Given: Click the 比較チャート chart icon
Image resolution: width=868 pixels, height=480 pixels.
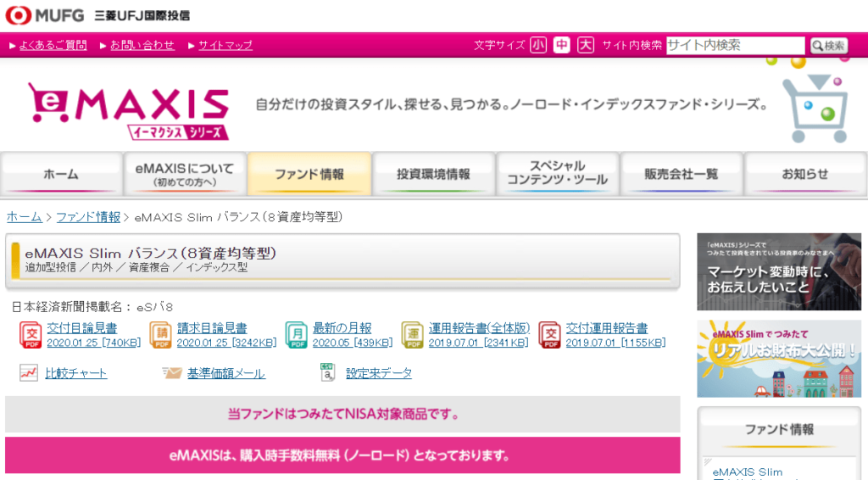Looking at the screenshot, I should [29, 372].
